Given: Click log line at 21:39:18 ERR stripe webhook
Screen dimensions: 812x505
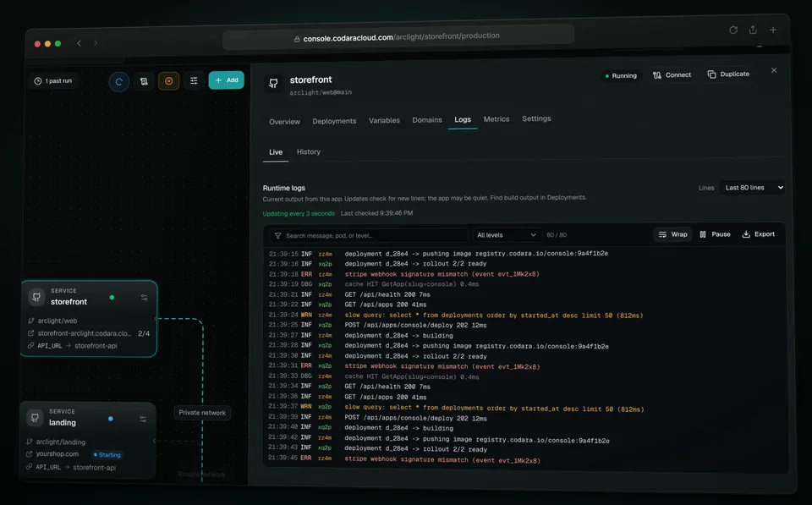Looking at the screenshot, I should tap(404, 274).
